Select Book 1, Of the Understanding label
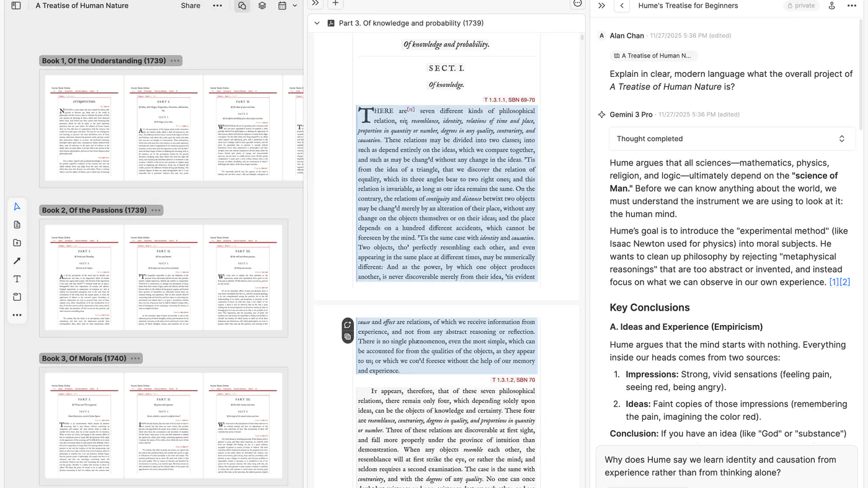 click(104, 61)
